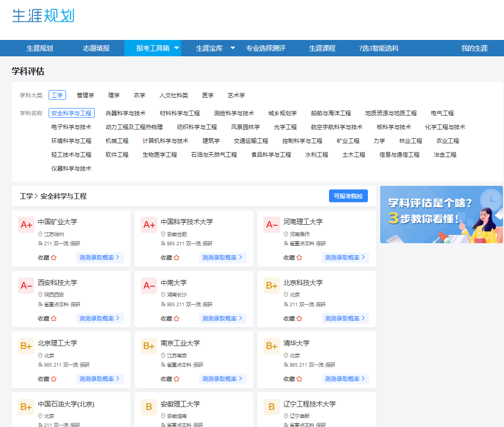Open 测测录取概率 for 西安科技大学

[x=100, y=318]
